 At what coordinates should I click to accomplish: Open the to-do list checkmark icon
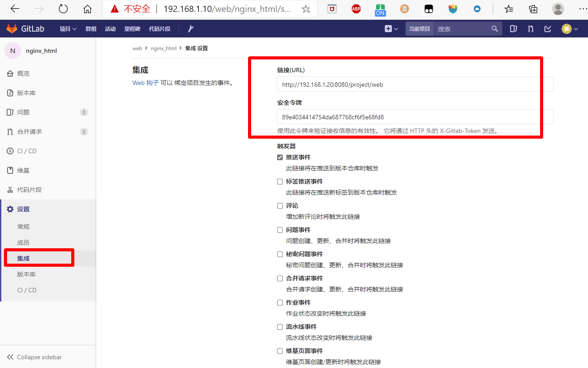click(x=547, y=29)
